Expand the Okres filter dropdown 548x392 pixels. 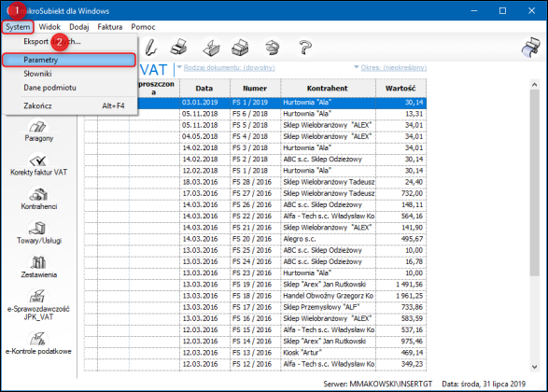click(x=390, y=67)
